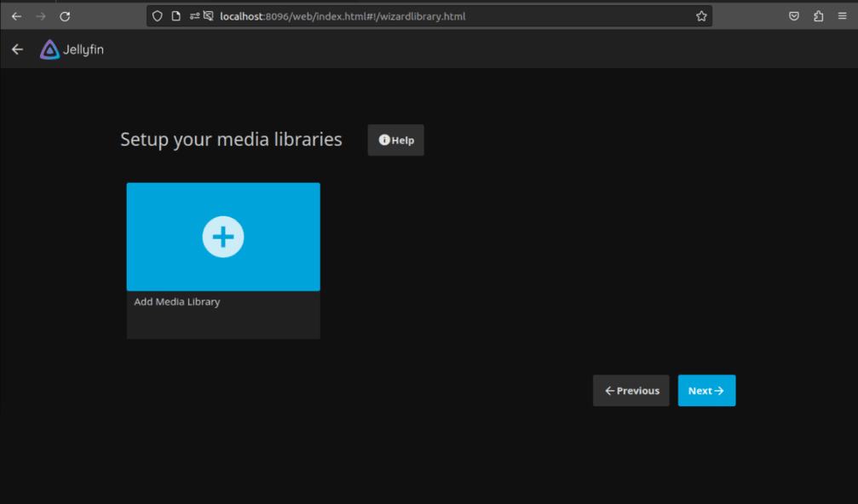858x504 pixels.
Task: Proceed with the Next button
Action: tap(707, 391)
